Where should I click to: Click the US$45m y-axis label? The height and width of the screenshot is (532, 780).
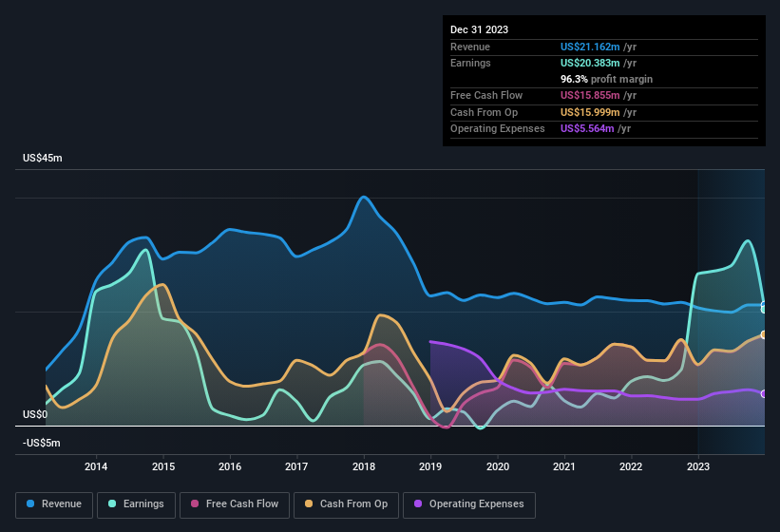pos(42,159)
